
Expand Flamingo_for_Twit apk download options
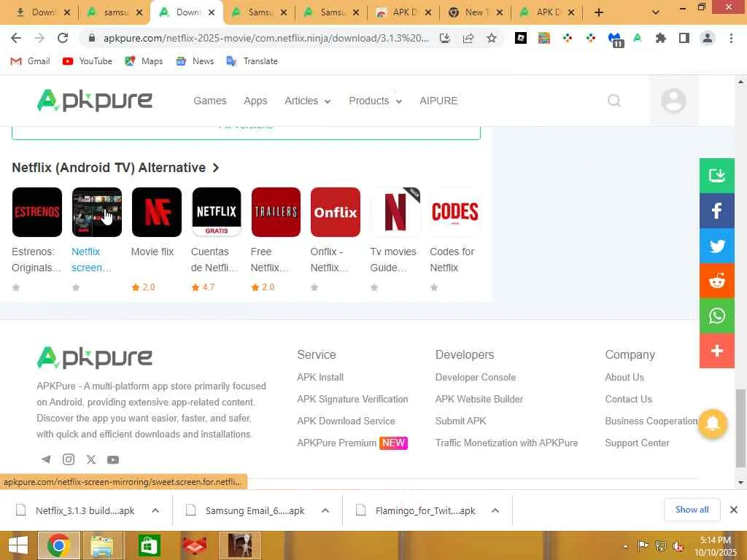[x=495, y=510]
